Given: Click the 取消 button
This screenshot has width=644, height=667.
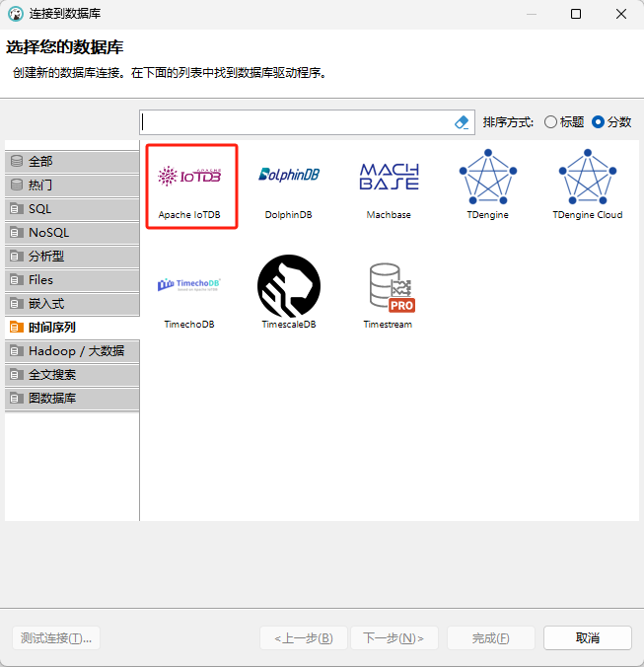Looking at the screenshot, I should [x=587, y=638].
